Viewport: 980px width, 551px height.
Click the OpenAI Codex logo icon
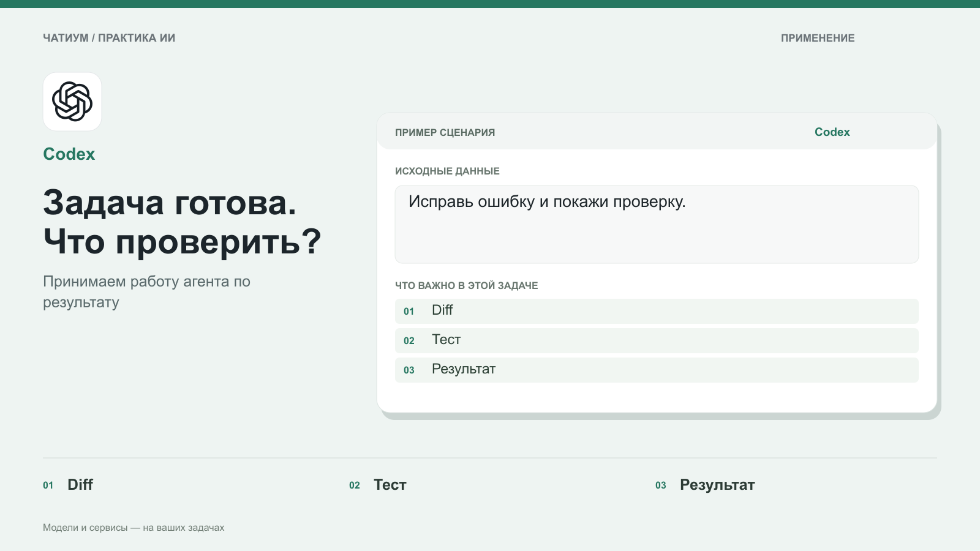pyautogui.click(x=72, y=102)
